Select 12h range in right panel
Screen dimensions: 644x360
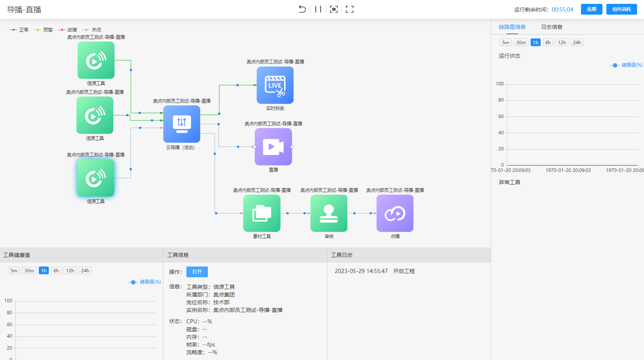pos(562,42)
